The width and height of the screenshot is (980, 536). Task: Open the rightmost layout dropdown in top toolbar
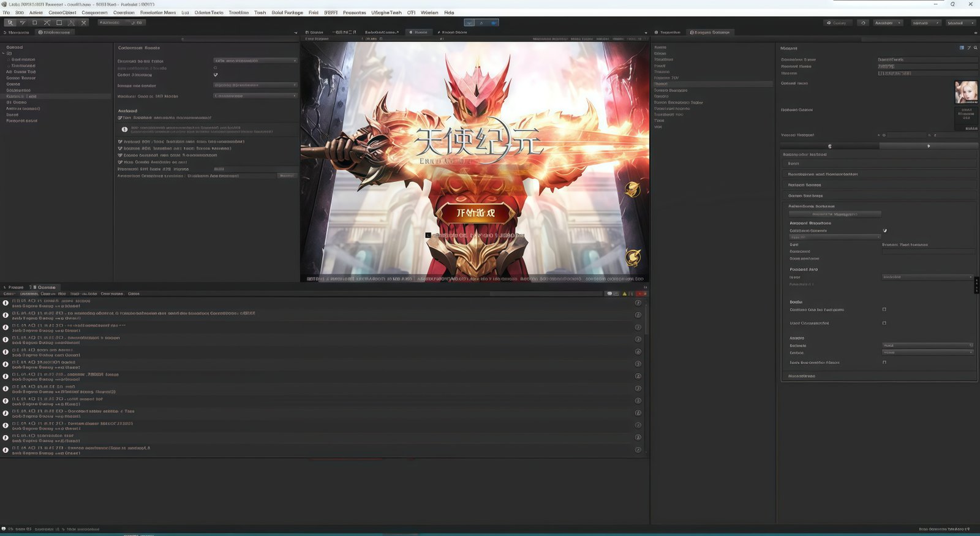point(960,23)
